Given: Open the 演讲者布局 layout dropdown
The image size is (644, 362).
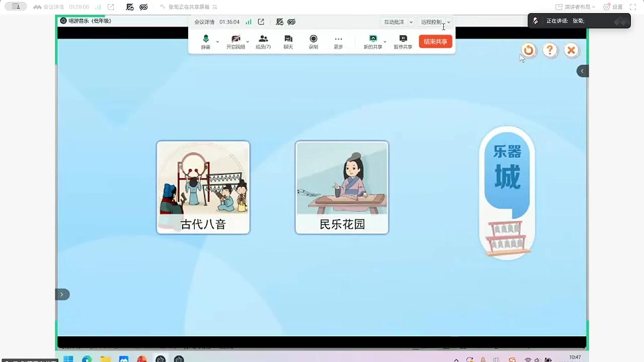Looking at the screenshot, I should tap(575, 7).
